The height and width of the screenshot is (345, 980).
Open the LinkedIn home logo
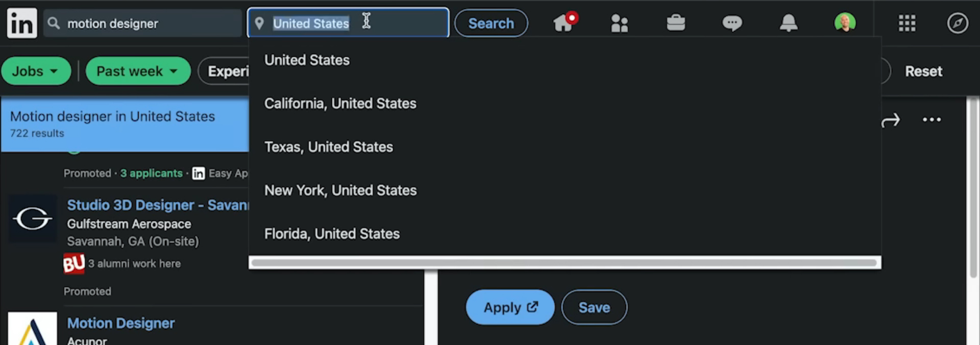click(22, 23)
